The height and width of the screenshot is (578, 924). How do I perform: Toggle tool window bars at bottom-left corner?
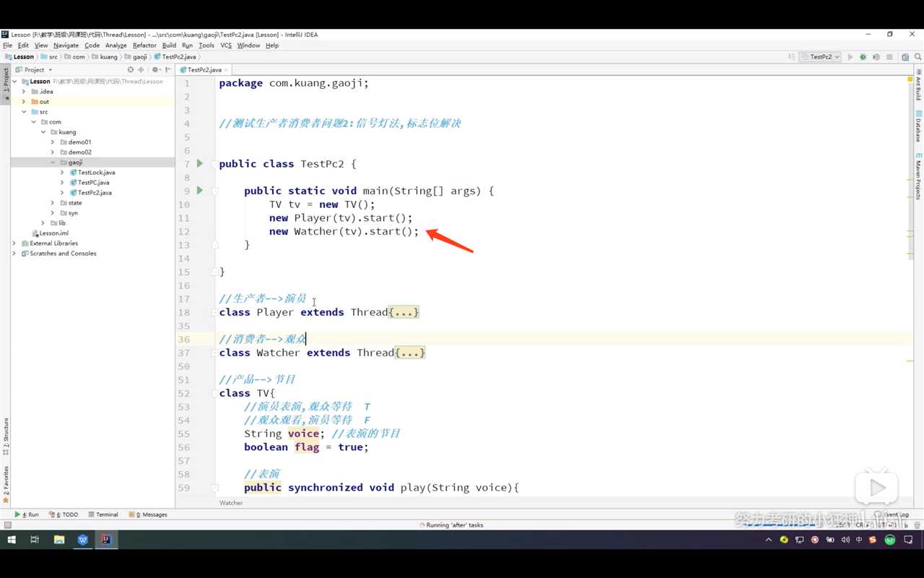[7, 525]
